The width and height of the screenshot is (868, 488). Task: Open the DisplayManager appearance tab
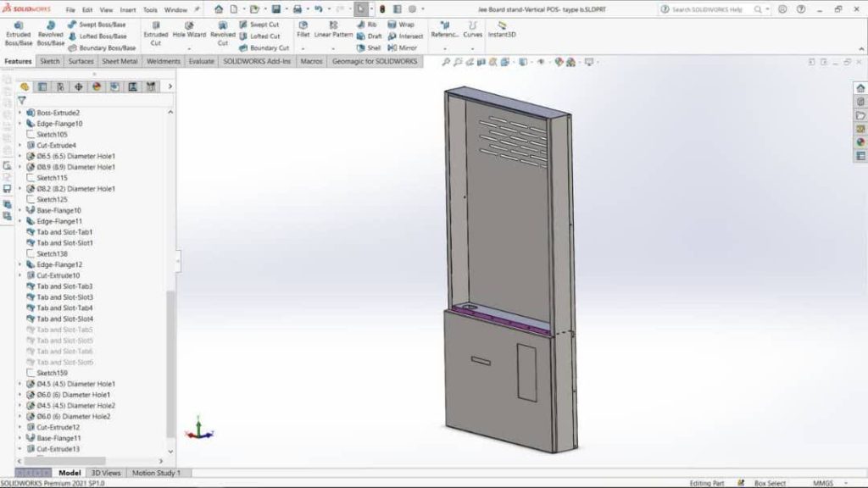pyautogui.click(x=97, y=87)
